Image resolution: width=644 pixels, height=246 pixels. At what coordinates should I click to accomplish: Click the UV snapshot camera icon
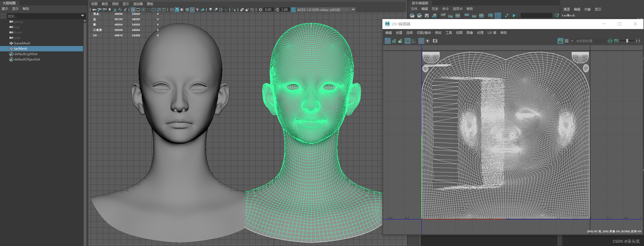point(435,41)
